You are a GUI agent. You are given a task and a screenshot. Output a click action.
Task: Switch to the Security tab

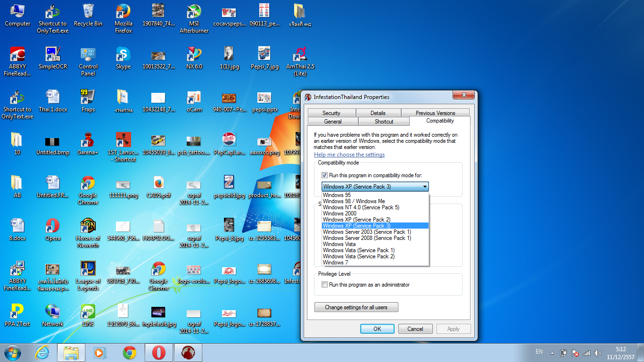click(x=331, y=113)
